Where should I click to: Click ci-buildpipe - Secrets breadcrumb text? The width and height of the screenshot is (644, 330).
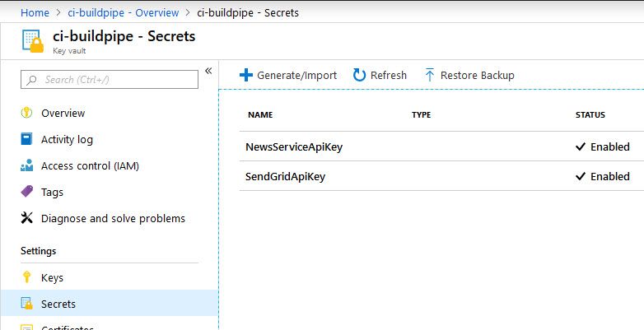[248, 12]
